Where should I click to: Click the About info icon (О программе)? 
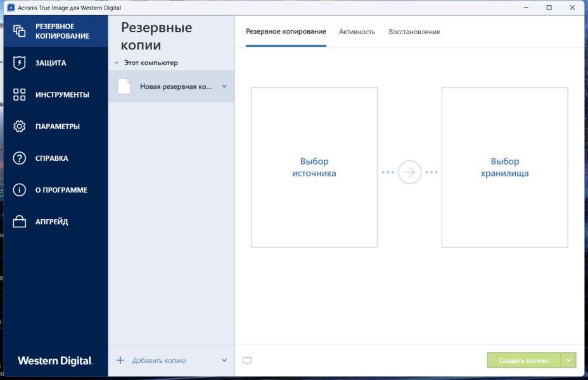click(x=20, y=189)
